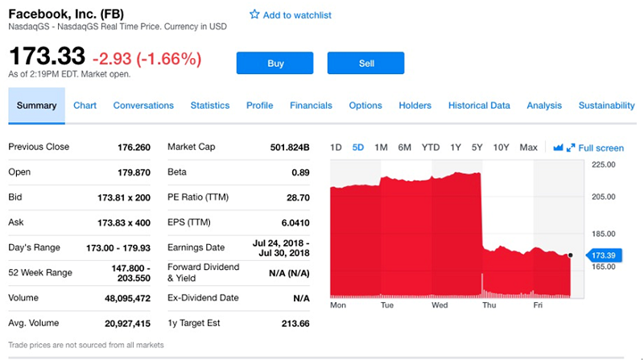644x360 pixels.
Task: Choose the Max chart range
Action: (528, 147)
